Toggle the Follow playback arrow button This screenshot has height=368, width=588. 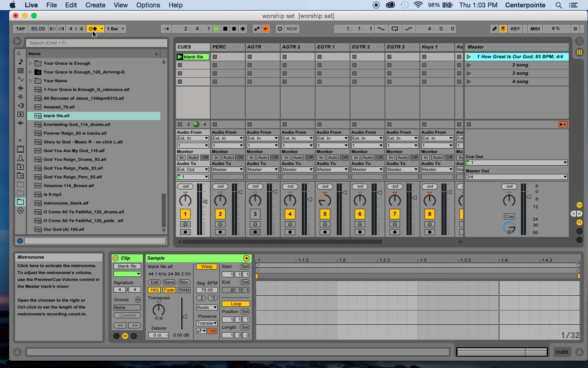[x=166, y=29]
